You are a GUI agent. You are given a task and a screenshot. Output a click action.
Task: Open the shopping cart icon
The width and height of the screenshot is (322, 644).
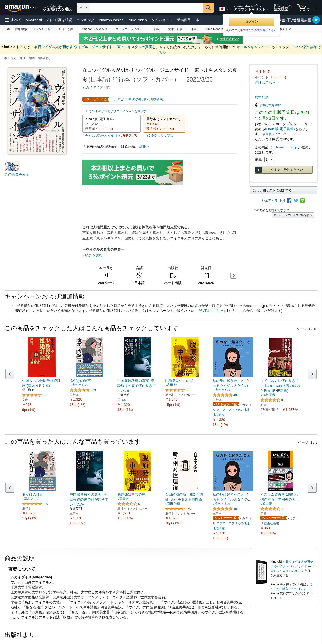(307, 8)
